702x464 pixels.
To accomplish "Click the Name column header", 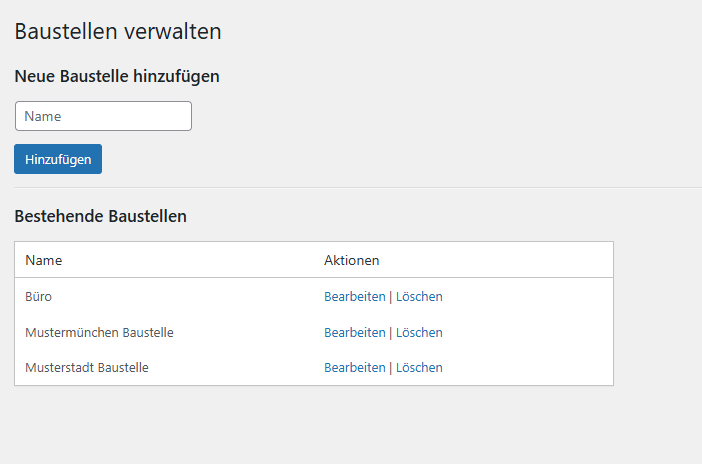I will point(43,260).
